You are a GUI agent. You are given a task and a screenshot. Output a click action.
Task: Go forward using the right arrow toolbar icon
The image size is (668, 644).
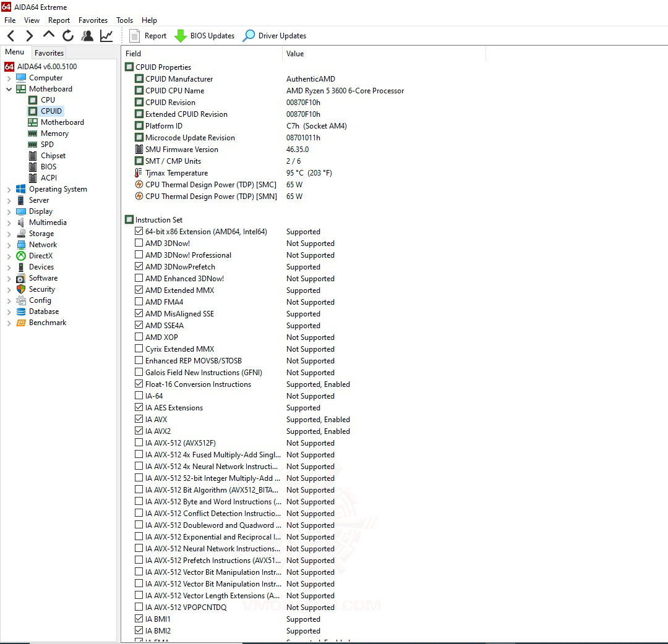29,36
